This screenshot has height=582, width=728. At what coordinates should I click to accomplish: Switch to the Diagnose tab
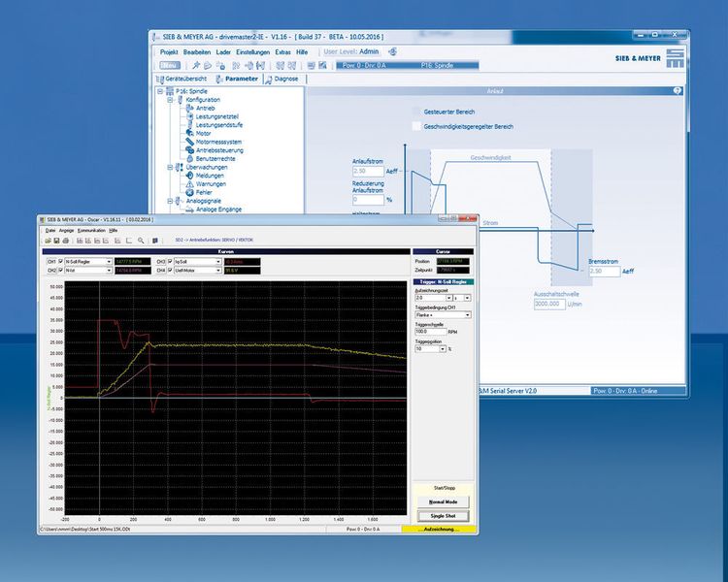tap(281, 79)
